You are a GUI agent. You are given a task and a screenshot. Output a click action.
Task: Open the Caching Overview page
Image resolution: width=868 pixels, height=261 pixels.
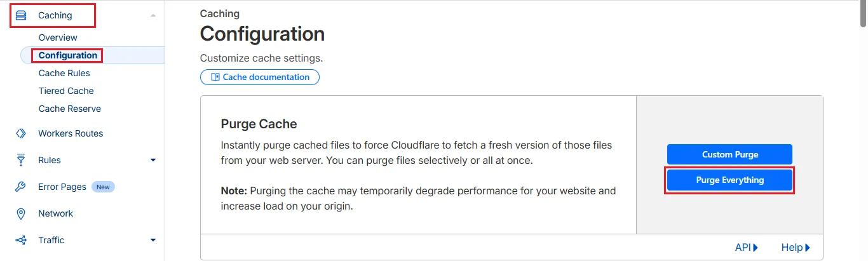pos(58,37)
